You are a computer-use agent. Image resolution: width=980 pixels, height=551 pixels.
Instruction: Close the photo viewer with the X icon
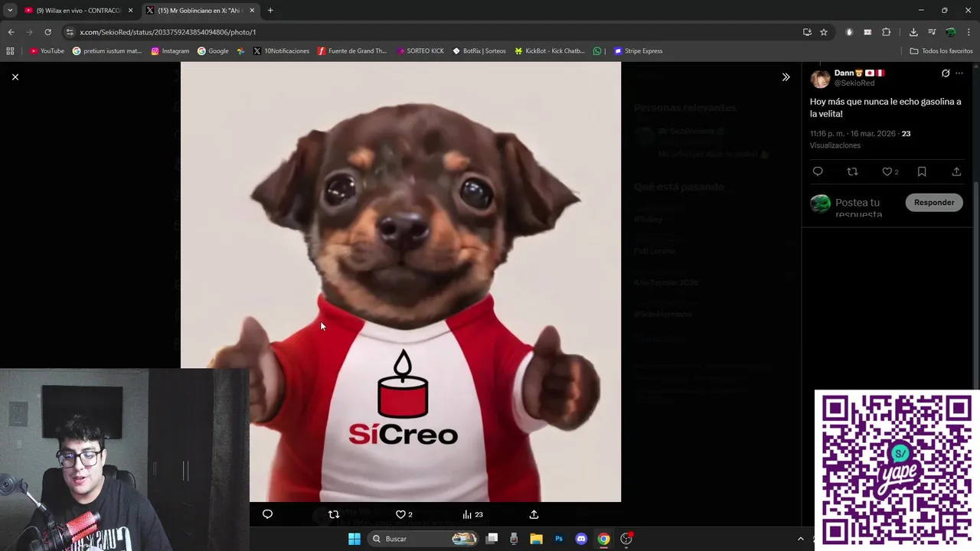15,77
